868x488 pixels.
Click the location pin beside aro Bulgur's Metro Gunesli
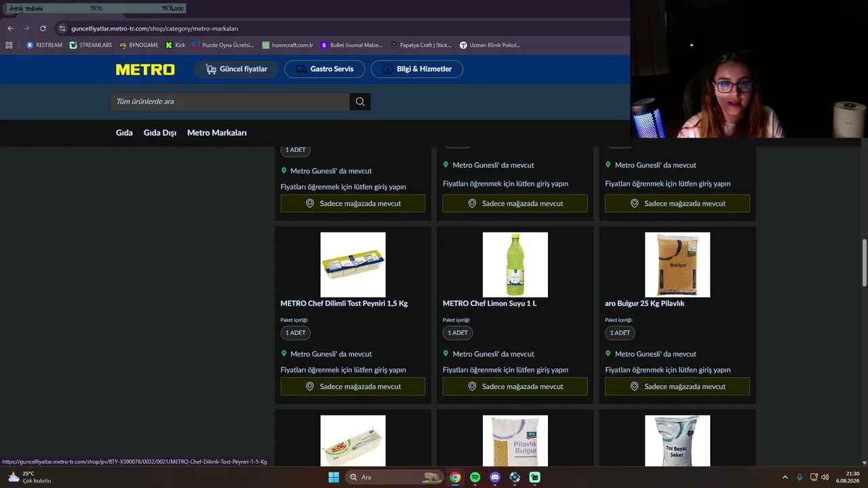[x=608, y=353]
